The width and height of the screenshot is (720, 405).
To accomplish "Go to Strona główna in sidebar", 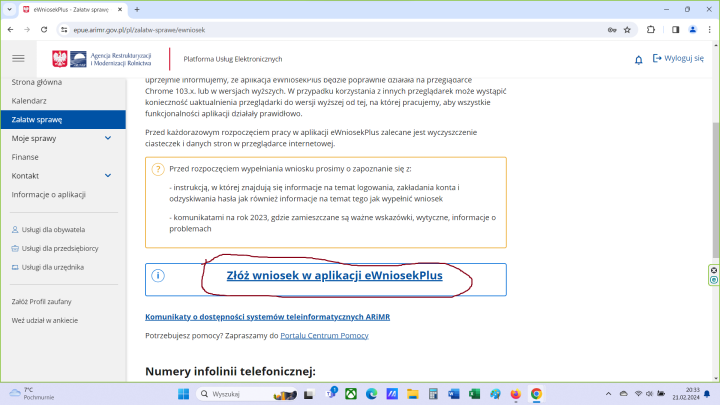I will (36, 82).
